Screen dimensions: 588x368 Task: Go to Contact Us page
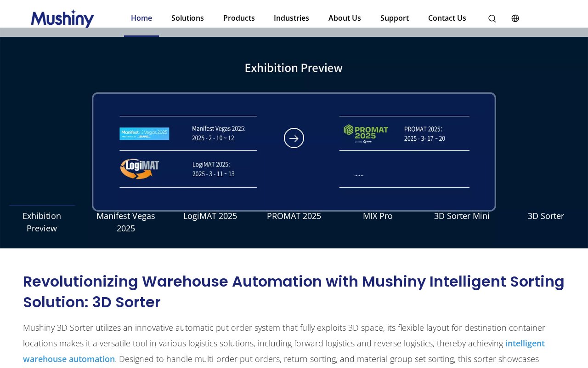tap(447, 18)
